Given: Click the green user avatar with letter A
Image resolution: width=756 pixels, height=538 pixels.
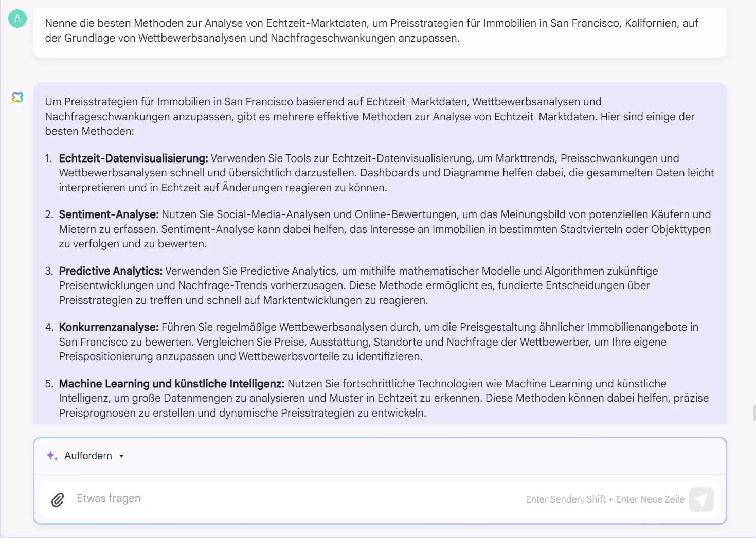Looking at the screenshot, I should coord(17,19).
